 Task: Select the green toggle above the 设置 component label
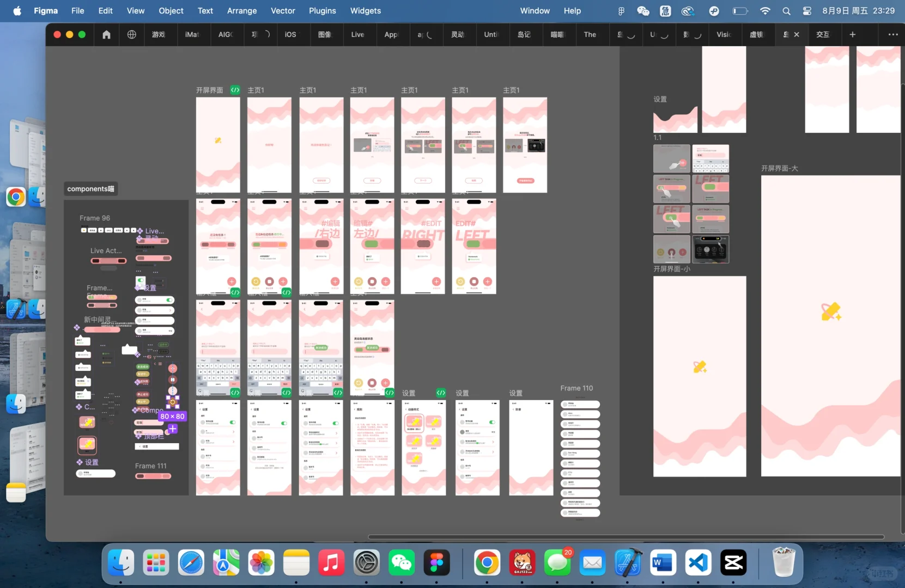141,281
